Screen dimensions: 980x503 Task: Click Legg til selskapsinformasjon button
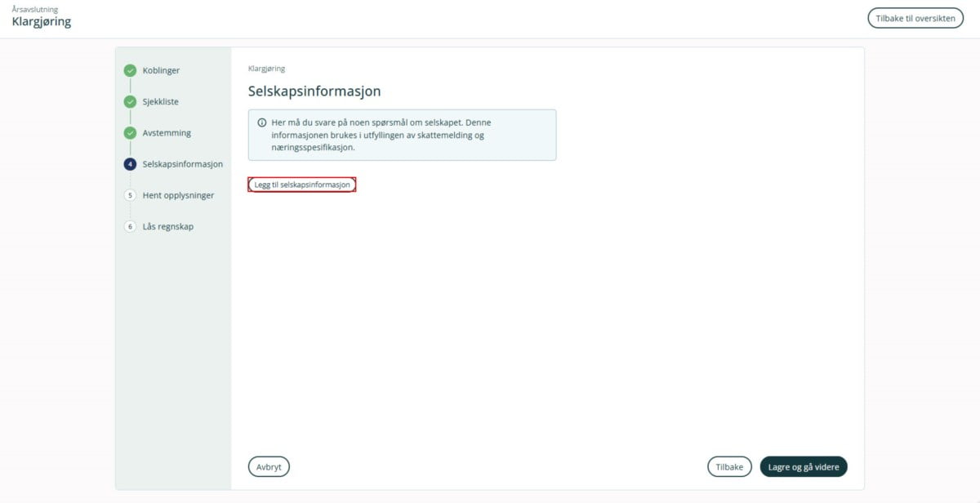click(302, 185)
